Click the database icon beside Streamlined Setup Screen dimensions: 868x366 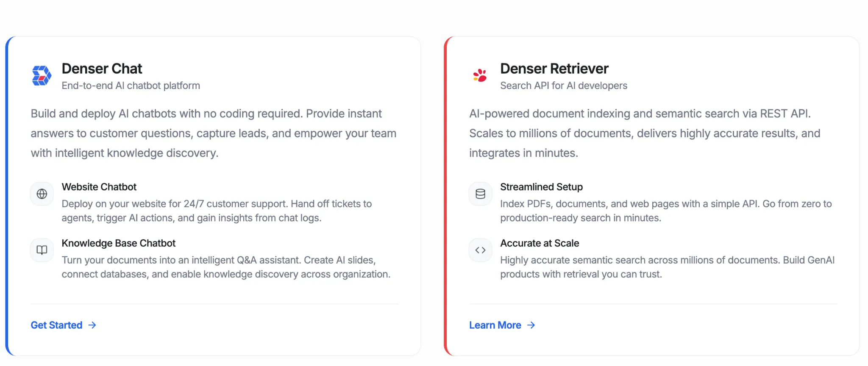click(x=480, y=194)
